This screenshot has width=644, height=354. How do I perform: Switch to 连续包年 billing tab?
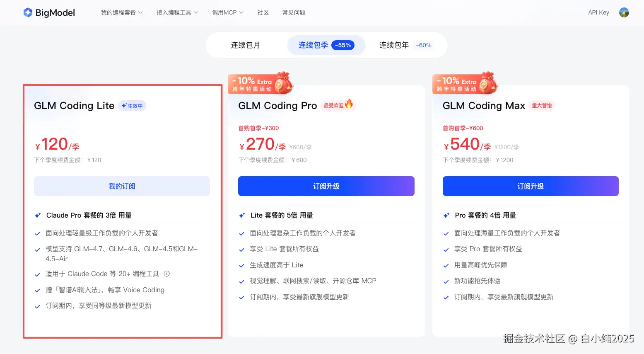(x=405, y=45)
